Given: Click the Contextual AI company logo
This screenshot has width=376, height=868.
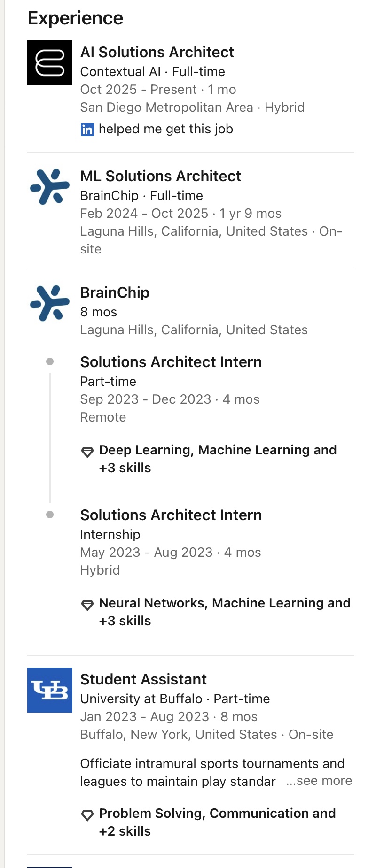Looking at the screenshot, I should 50,63.
